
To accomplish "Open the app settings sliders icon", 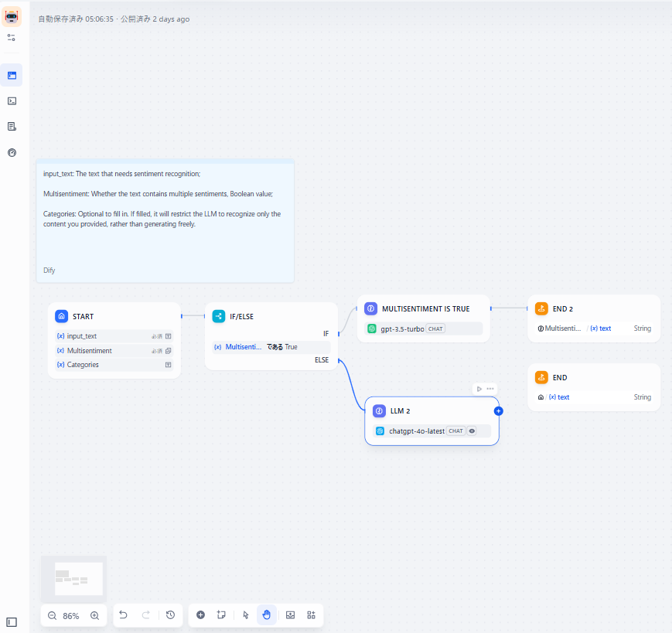I will (12, 37).
